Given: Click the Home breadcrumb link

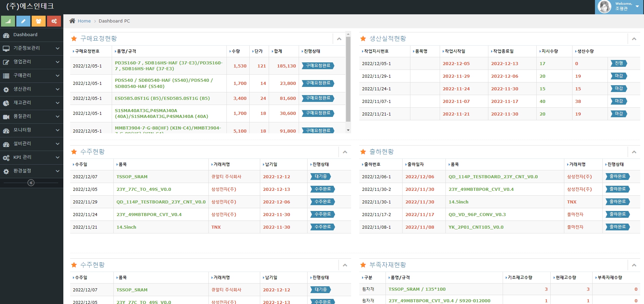Looking at the screenshot, I should [x=84, y=21].
